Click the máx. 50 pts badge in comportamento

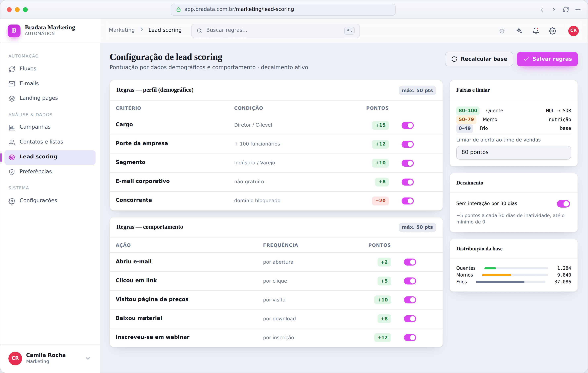point(417,227)
